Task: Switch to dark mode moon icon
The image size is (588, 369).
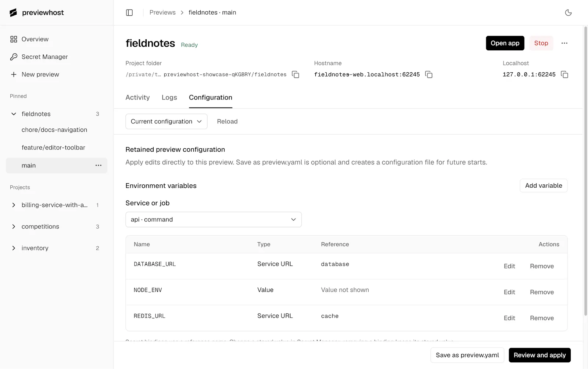Action: pos(568,12)
